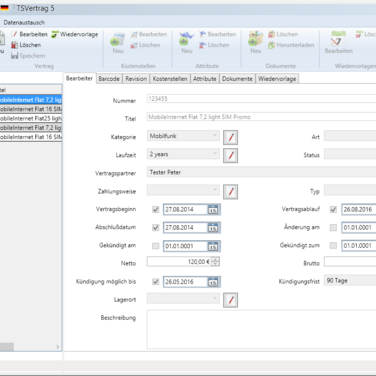Edit Kategorie with the pencil button
Viewport: 376px width, 376px height.
[231, 137]
